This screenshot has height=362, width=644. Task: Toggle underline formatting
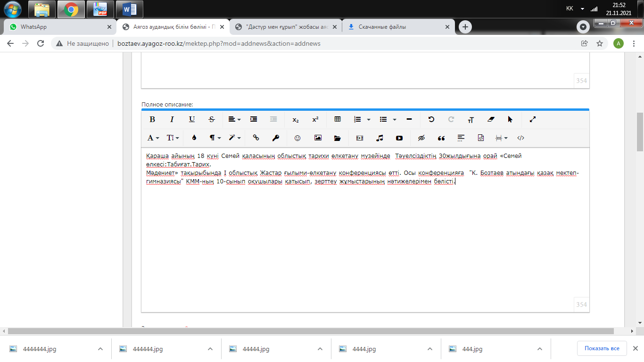tap(192, 120)
